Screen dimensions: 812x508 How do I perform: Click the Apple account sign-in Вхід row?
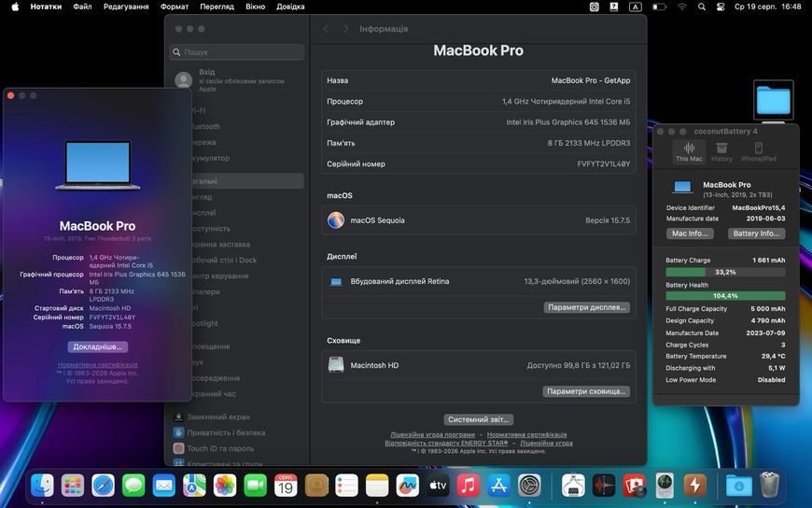[x=237, y=79]
